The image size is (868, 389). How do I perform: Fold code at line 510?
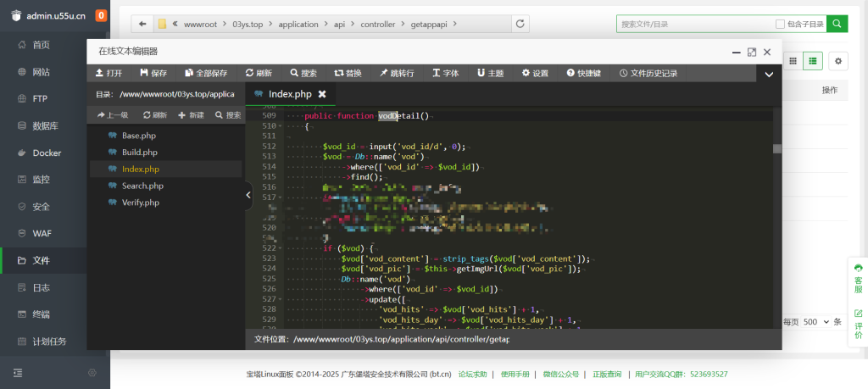tap(281, 126)
